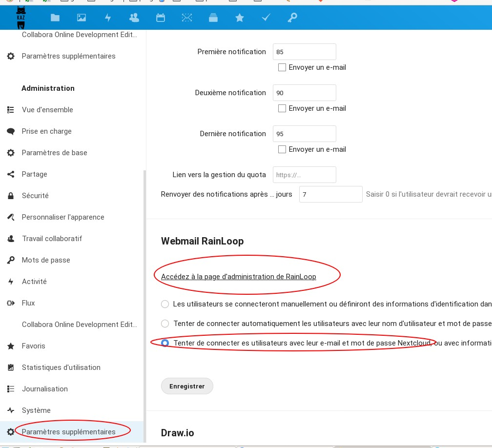This screenshot has width=492, height=448.
Task: Open the Passwords key icon in top bar
Action: point(292,18)
